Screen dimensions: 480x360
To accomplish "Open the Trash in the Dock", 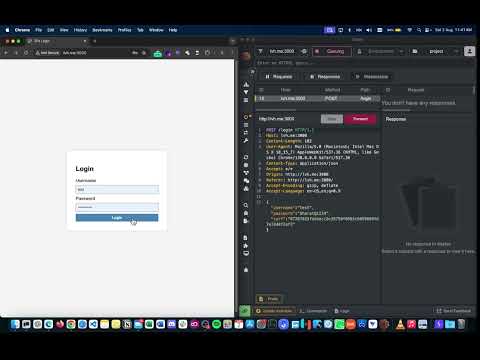I will click(461, 324).
